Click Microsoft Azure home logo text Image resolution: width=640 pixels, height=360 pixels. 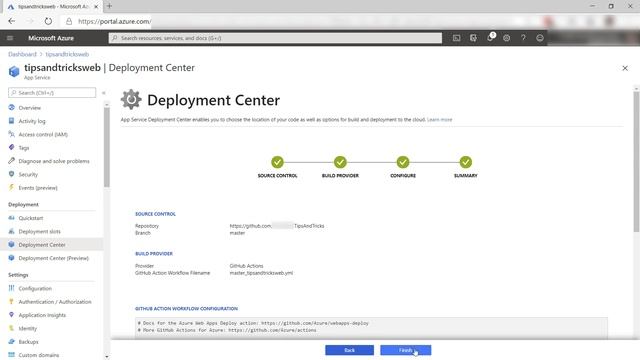pos(51,38)
